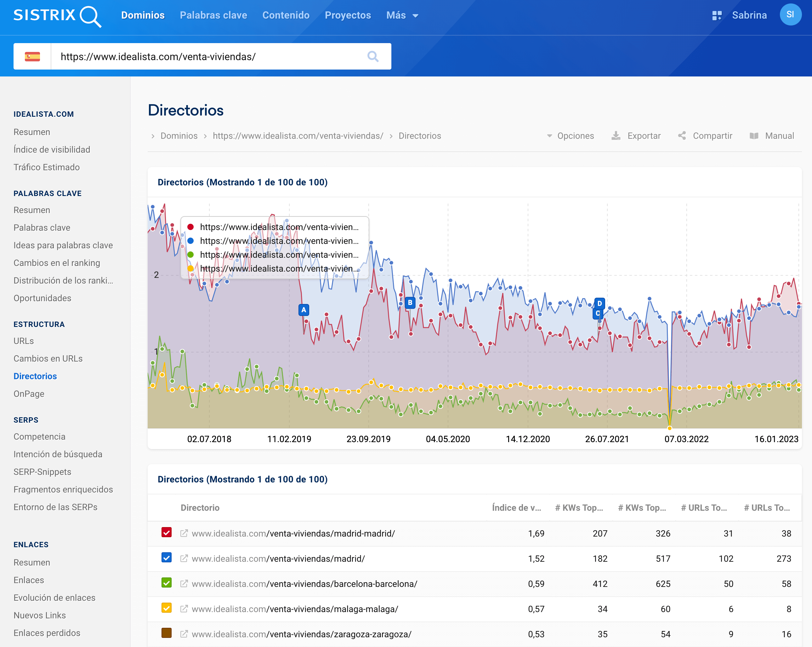Open external link icon for madrid-madrid directory

pyautogui.click(x=184, y=533)
